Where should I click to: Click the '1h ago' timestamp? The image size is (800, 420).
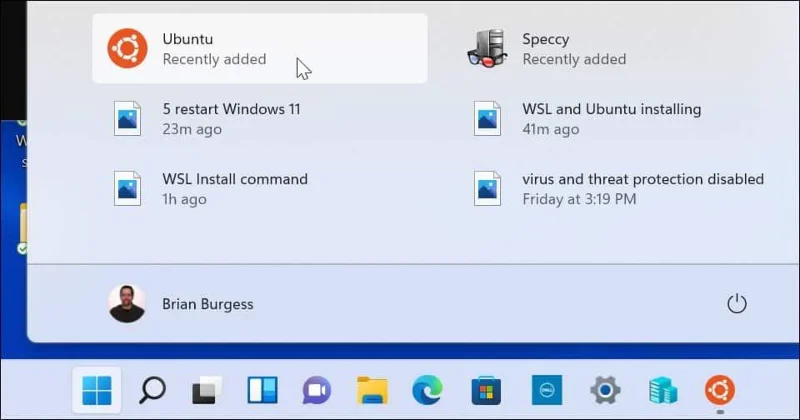tap(184, 200)
